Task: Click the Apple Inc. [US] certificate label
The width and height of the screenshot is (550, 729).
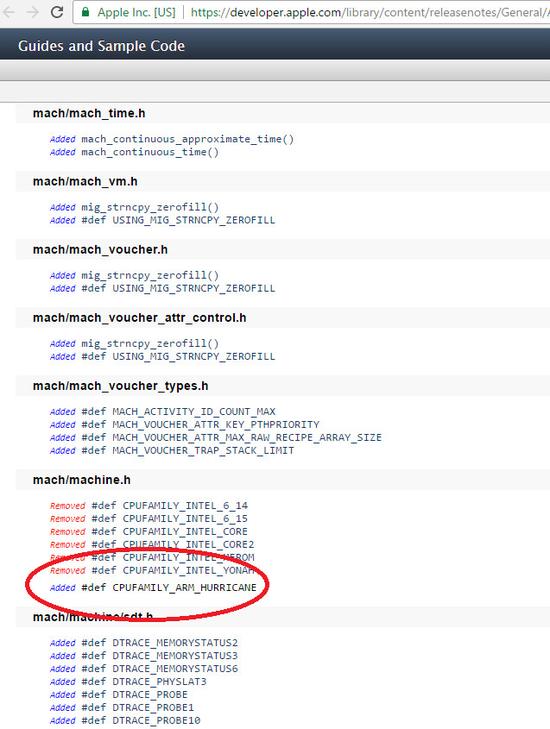Action: point(136,13)
